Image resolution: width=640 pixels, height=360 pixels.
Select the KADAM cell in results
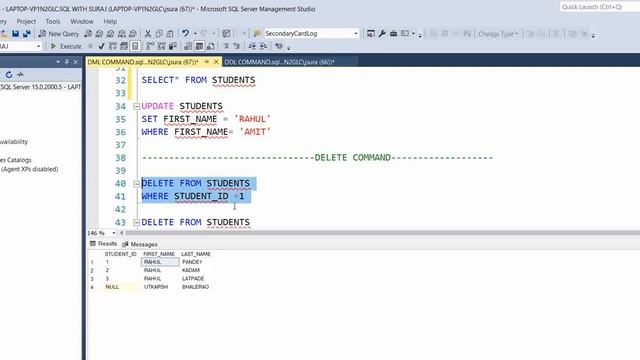tap(191, 270)
